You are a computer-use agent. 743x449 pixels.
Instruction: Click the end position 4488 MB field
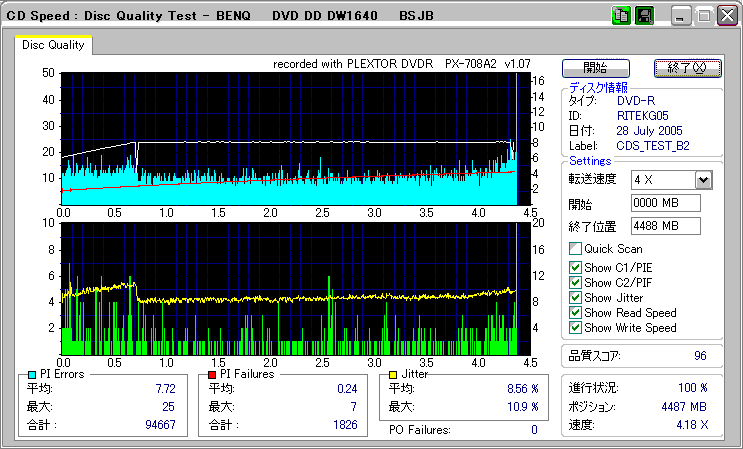click(x=665, y=226)
